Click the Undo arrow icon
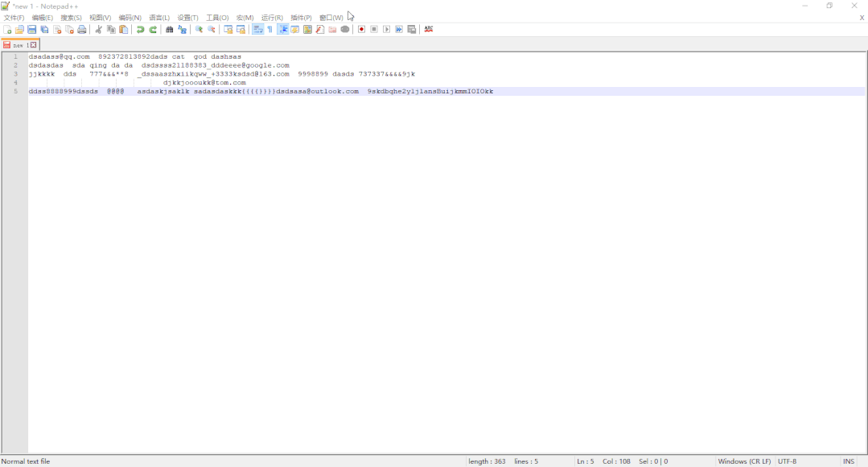868x467 pixels. [x=141, y=29]
